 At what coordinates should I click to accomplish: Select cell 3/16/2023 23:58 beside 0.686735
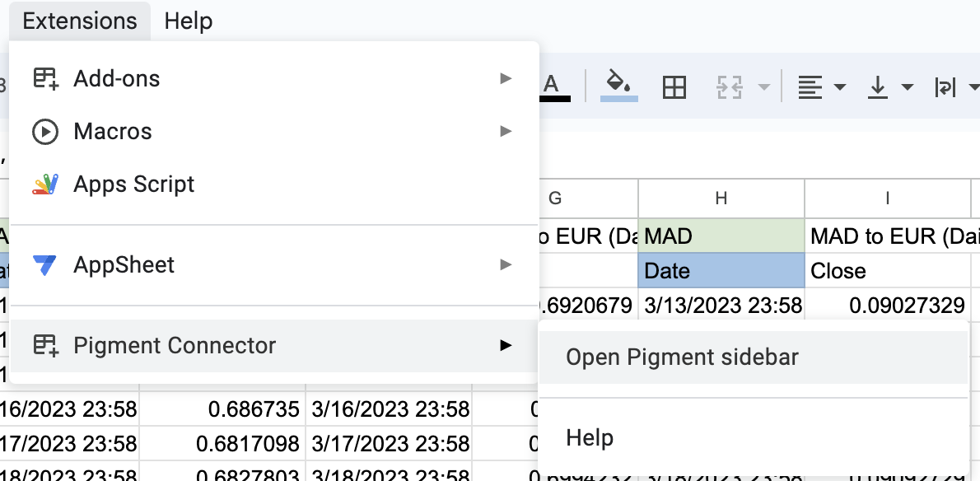[x=388, y=409]
